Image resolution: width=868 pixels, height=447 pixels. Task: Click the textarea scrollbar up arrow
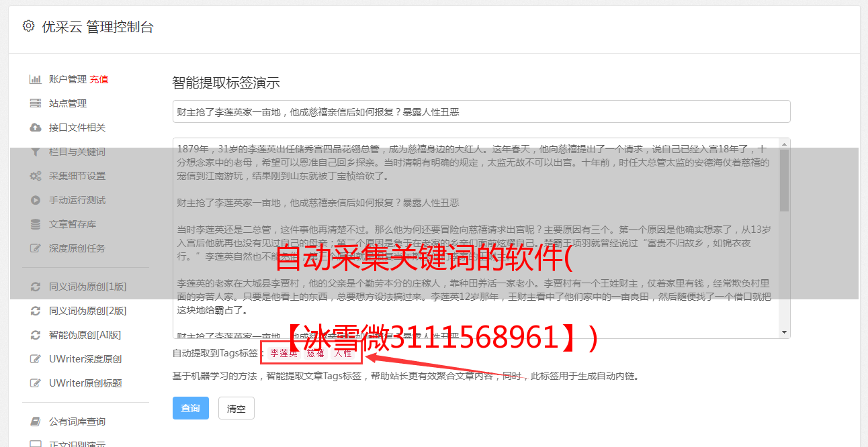point(785,144)
